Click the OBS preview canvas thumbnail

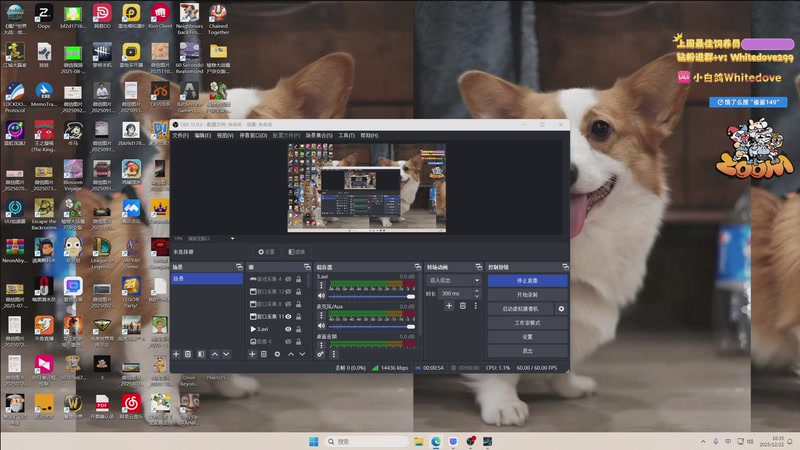366,187
